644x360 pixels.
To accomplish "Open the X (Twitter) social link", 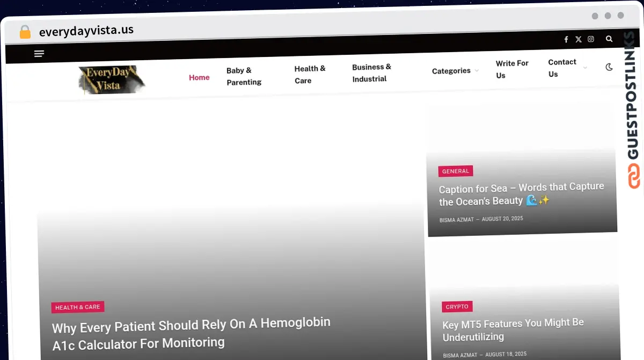I will click(578, 39).
